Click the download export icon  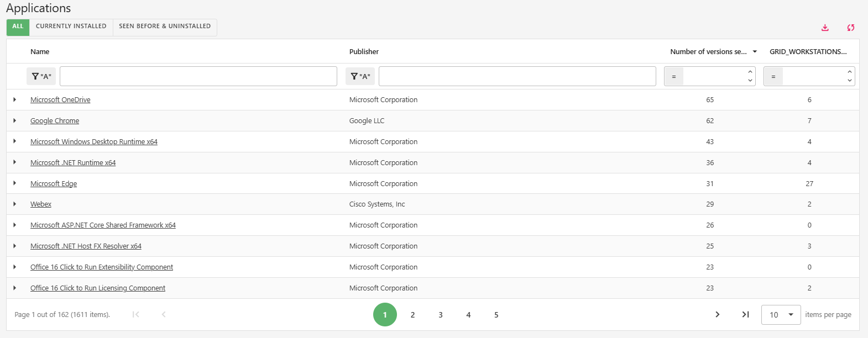click(x=825, y=28)
